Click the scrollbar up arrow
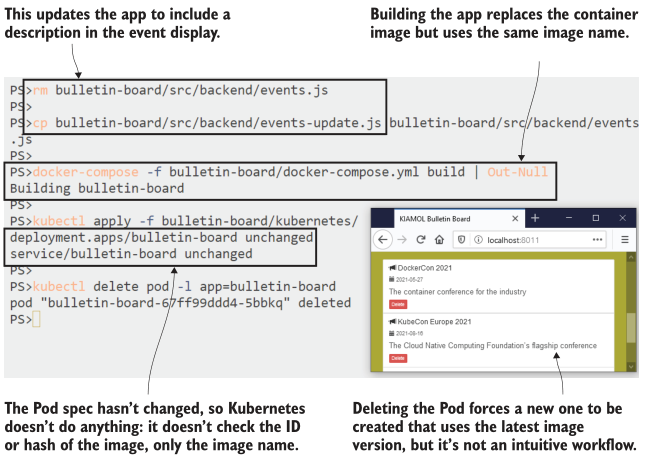 [x=630, y=258]
